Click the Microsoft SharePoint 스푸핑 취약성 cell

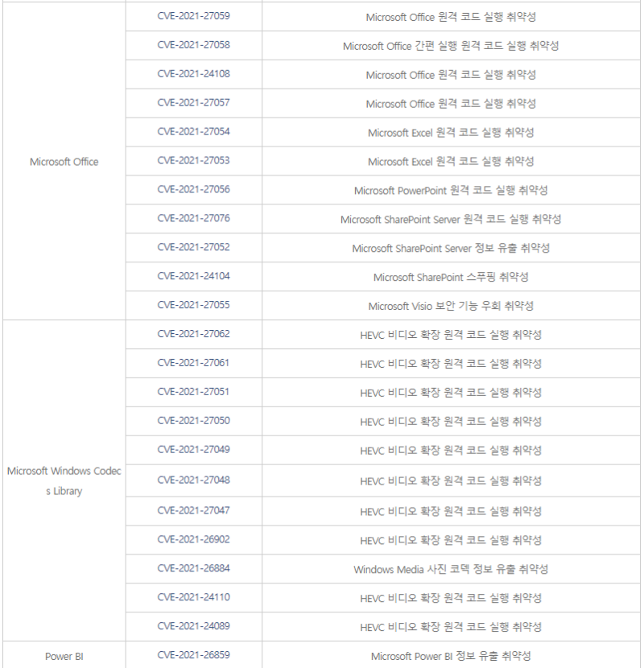pos(451,278)
